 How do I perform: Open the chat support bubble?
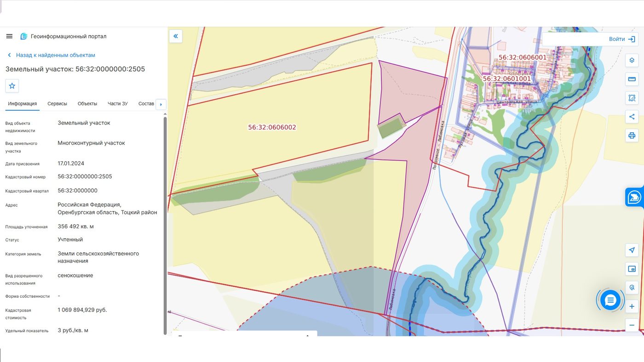[x=610, y=300]
